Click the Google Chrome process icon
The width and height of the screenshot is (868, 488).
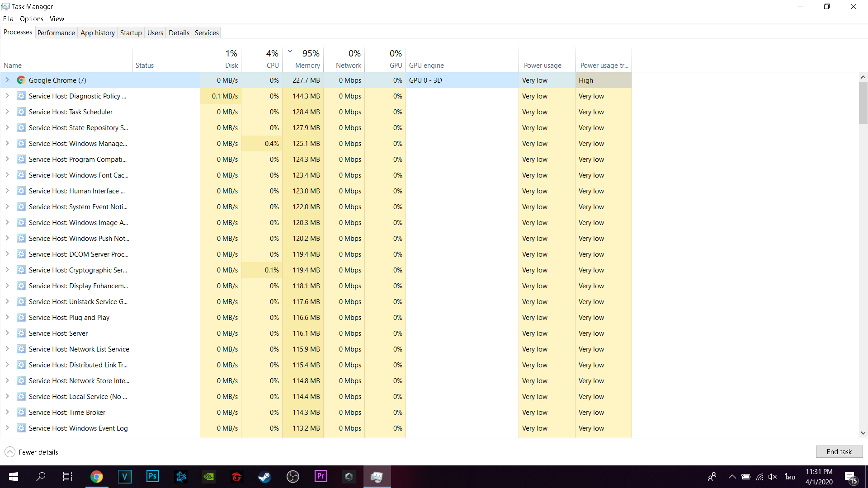coord(21,80)
